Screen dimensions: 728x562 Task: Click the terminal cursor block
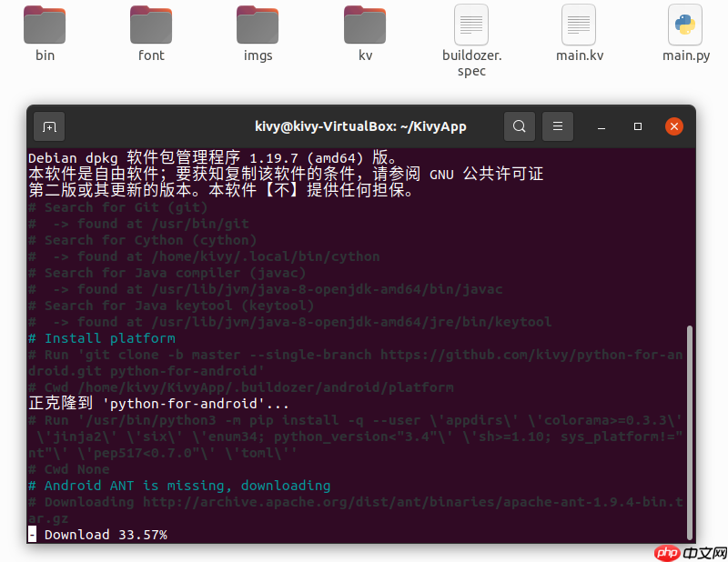pos(32,534)
